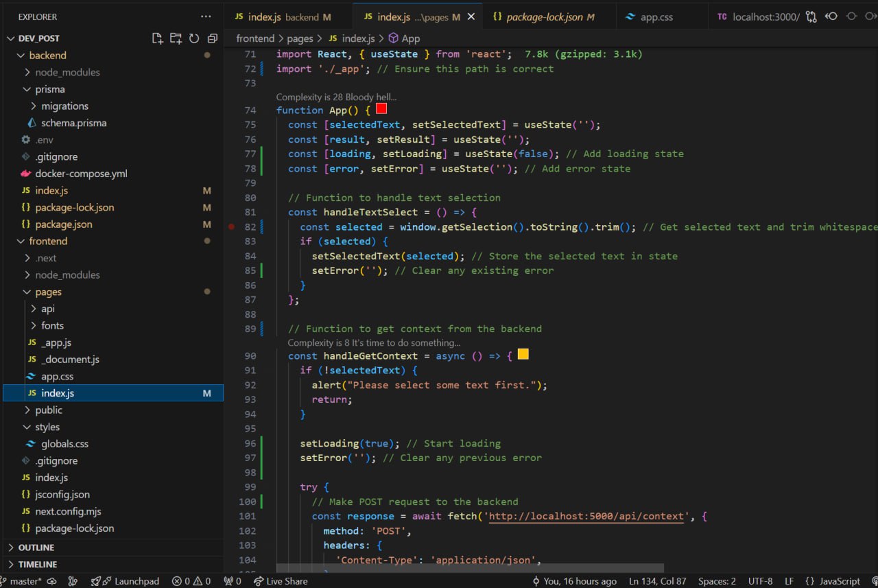Expand the node_modules folder under backend
The width and height of the screenshot is (878, 588).
(67, 72)
